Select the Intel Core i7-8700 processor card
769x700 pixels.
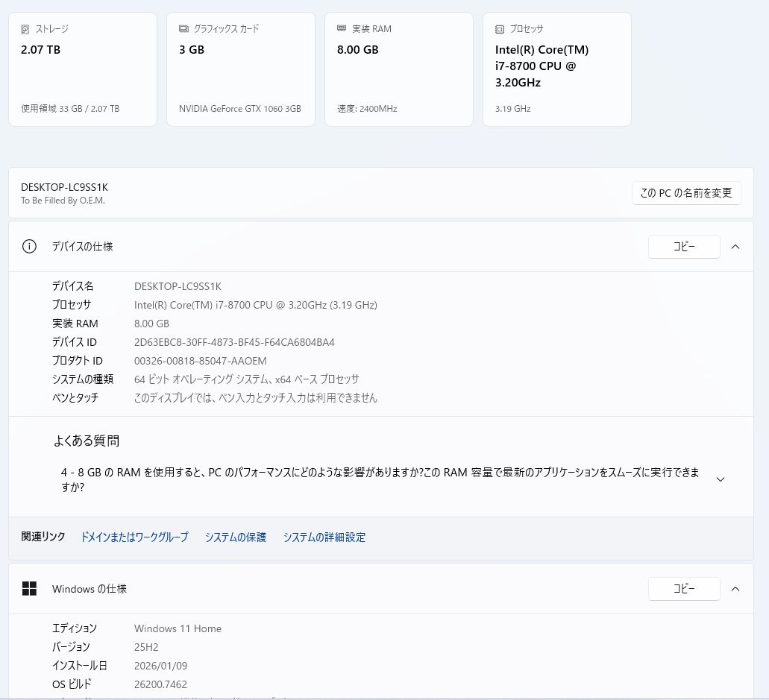[557, 69]
